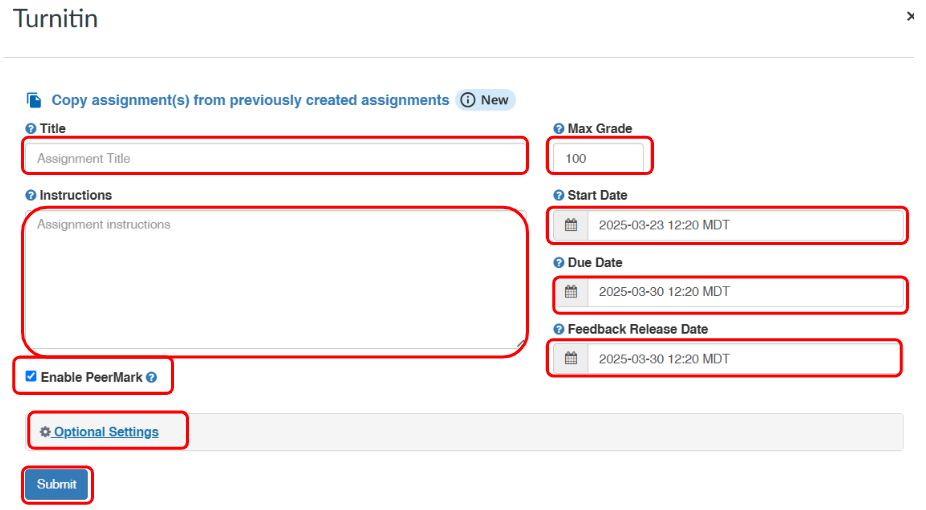Click the help icon beside Instructions
The height and width of the screenshot is (510, 926).
(31, 196)
